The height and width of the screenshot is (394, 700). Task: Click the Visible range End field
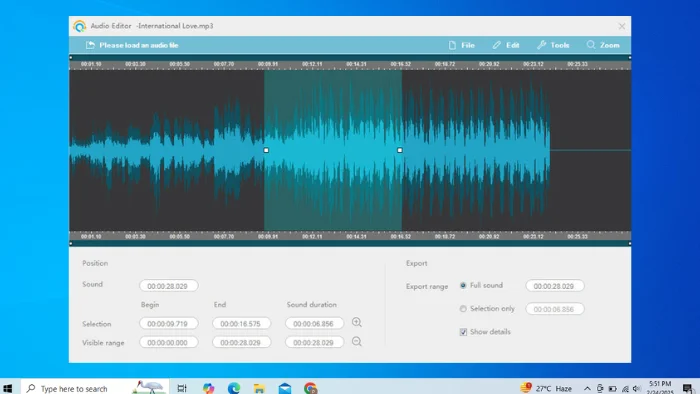(242, 343)
